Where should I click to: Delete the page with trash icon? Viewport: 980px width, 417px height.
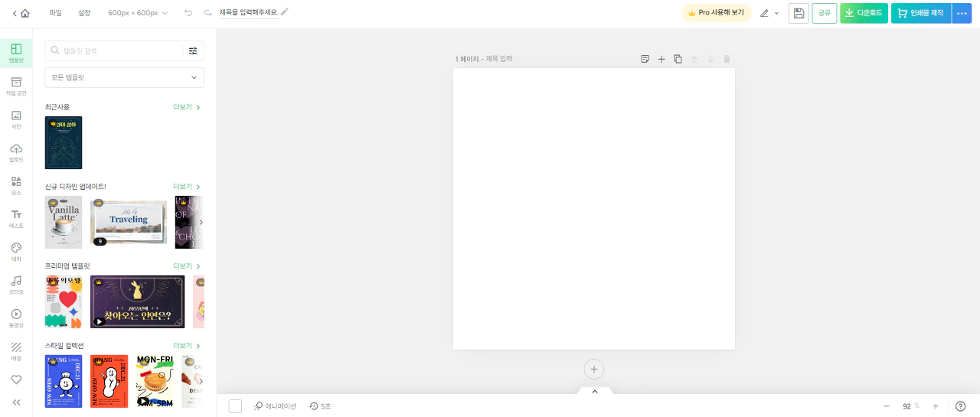727,59
